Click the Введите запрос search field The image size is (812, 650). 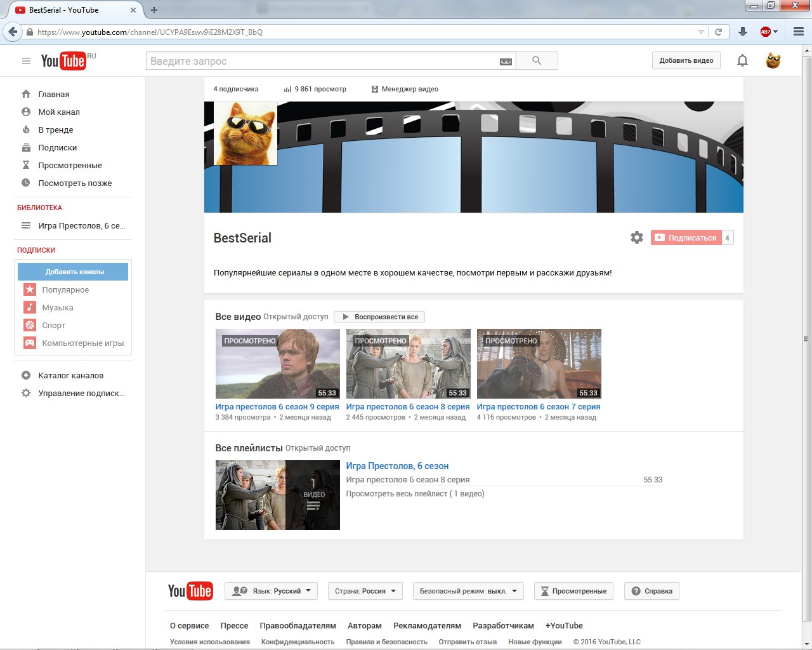[324, 61]
